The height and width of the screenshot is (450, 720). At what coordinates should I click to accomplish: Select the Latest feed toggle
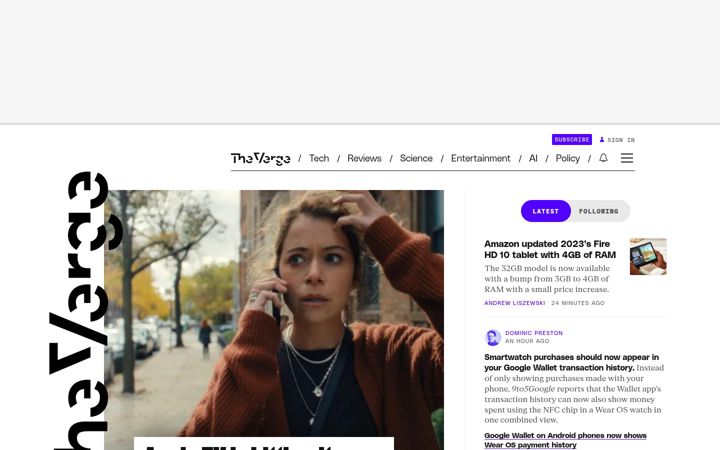(546, 211)
